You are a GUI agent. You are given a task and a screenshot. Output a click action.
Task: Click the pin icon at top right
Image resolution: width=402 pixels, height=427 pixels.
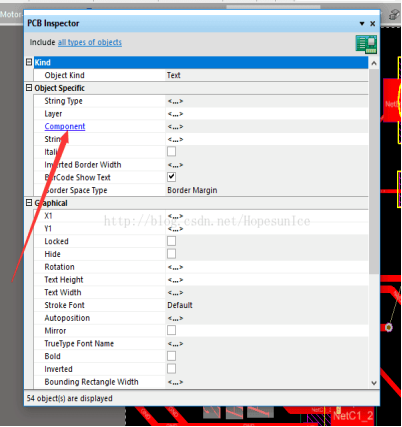click(x=394, y=14)
